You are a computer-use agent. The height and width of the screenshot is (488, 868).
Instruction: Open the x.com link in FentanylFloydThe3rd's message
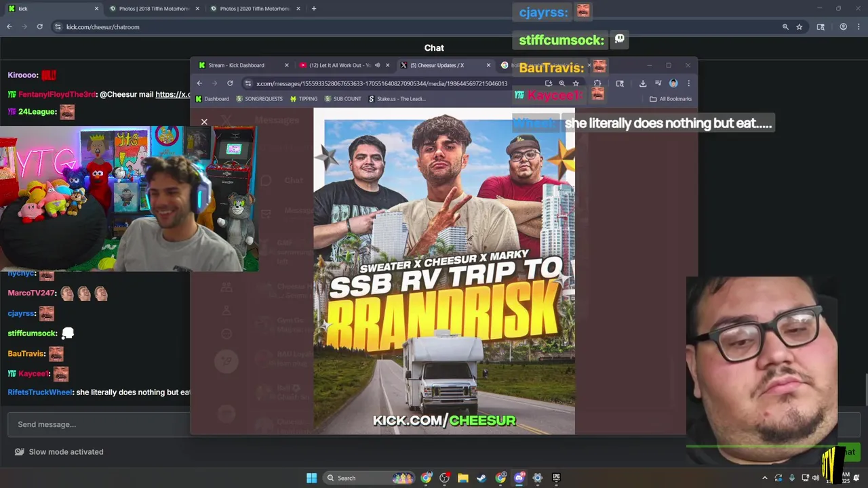click(173, 94)
